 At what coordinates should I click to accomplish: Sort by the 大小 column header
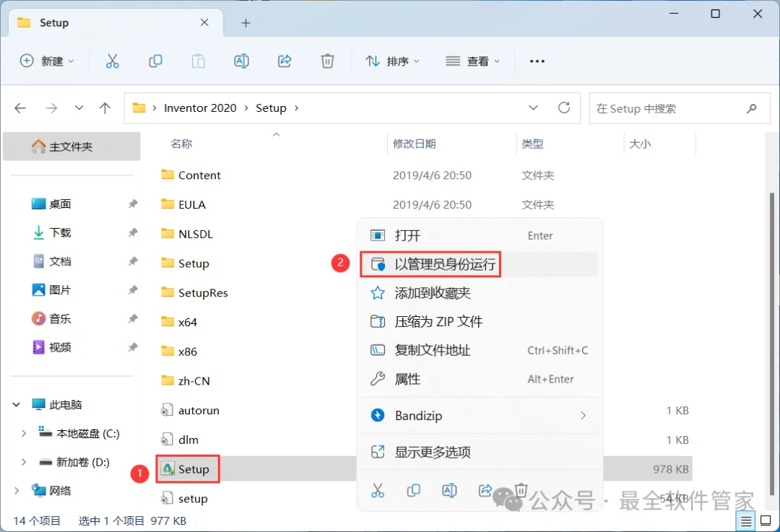[x=640, y=144]
